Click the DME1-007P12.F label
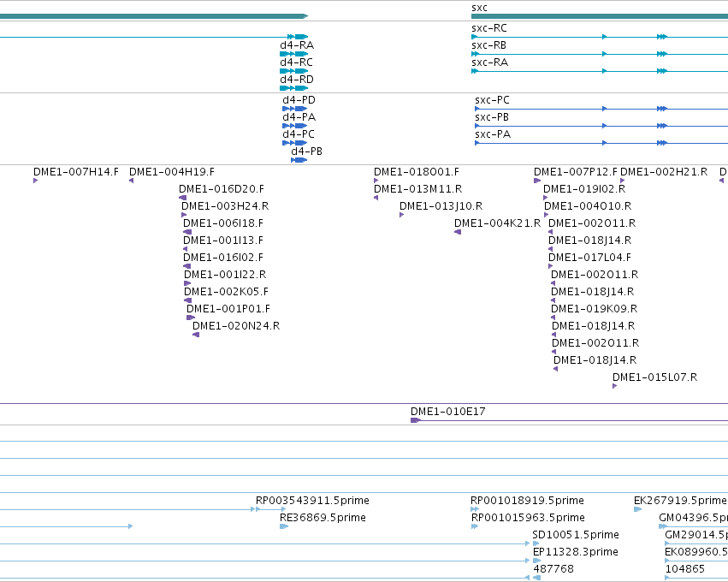The height and width of the screenshot is (582, 728). point(575,172)
